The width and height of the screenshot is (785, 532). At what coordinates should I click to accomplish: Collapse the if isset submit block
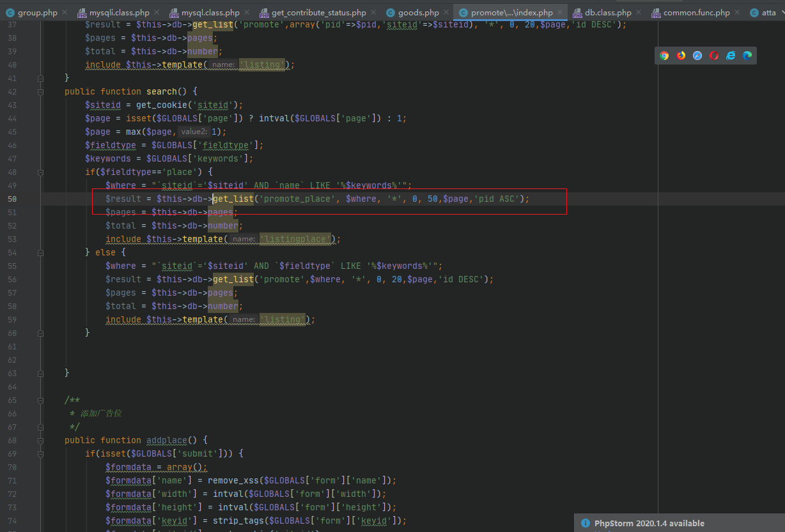tap(41, 453)
